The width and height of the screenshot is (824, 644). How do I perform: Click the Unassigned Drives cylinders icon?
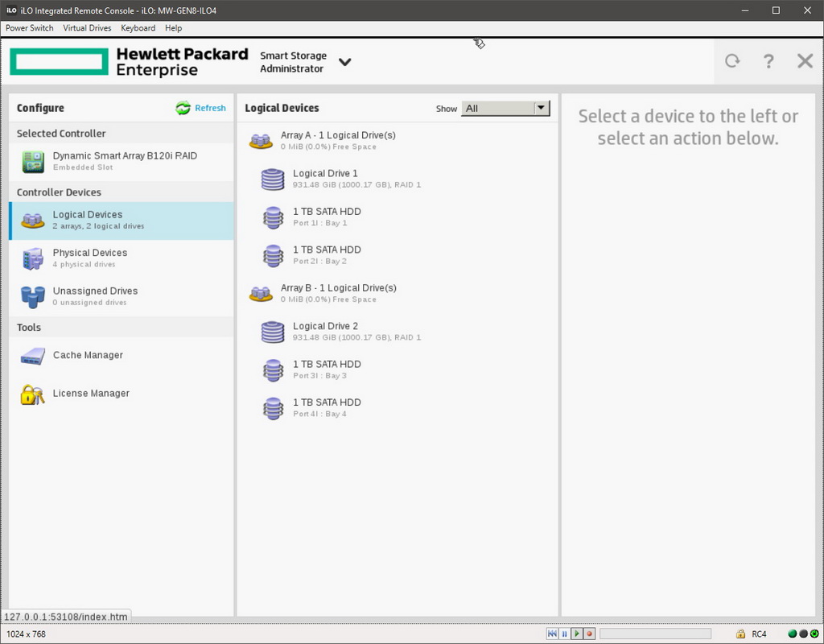tap(32, 297)
